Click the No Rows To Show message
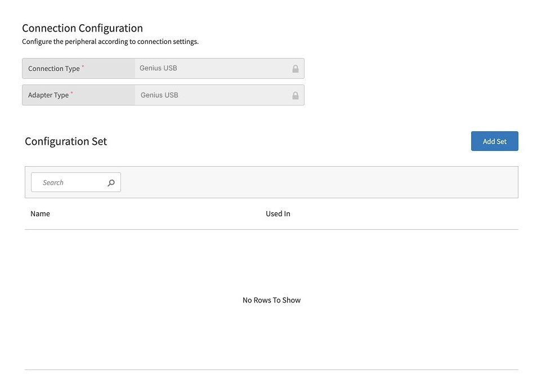The width and height of the screenshot is (537, 392). click(271, 300)
